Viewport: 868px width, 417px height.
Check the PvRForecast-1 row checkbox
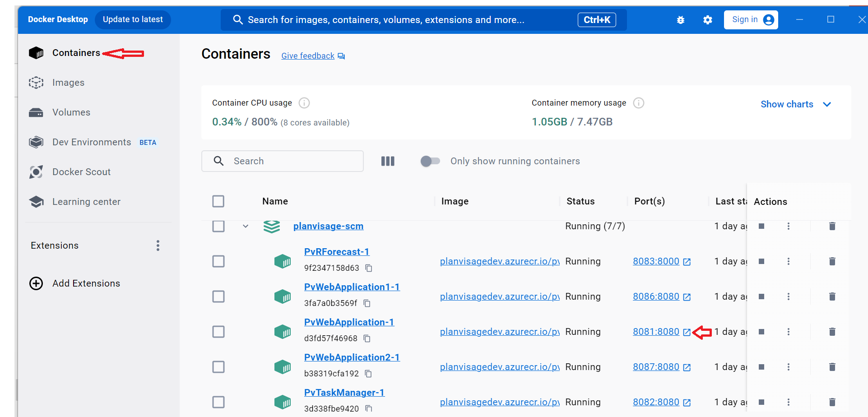click(x=218, y=261)
